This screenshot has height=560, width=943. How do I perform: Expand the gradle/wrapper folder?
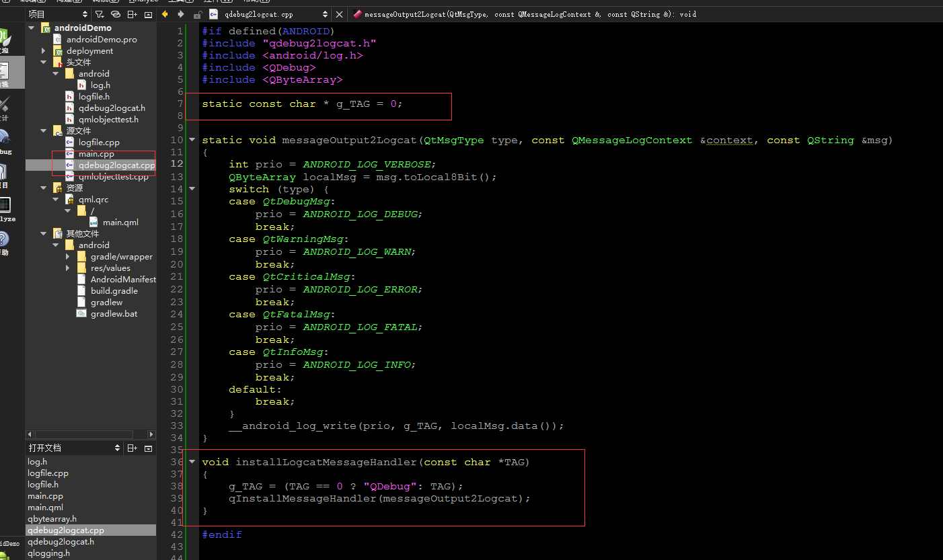[x=68, y=256]
